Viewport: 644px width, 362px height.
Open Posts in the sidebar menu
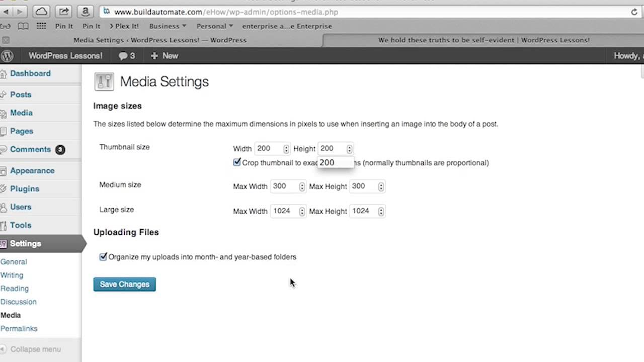21,95
